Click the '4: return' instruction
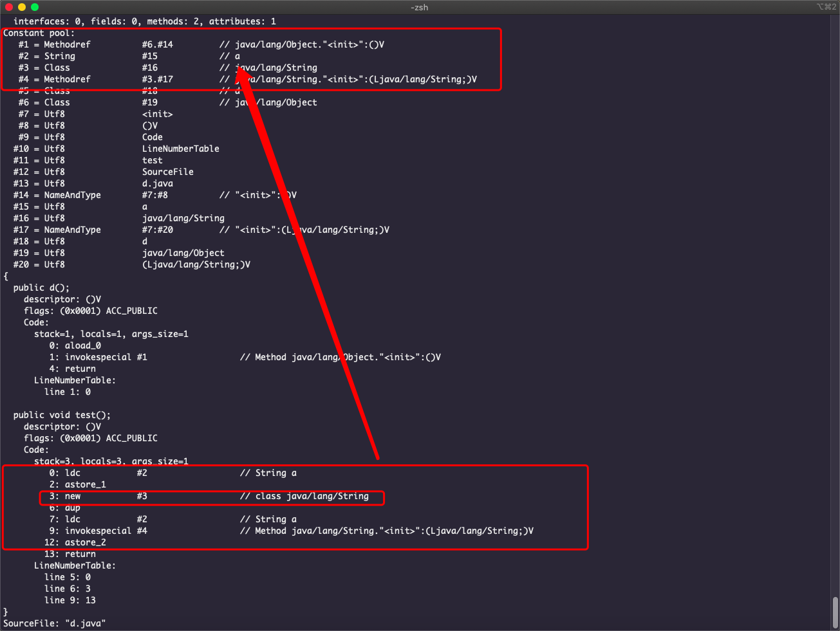 click(73, 369)
